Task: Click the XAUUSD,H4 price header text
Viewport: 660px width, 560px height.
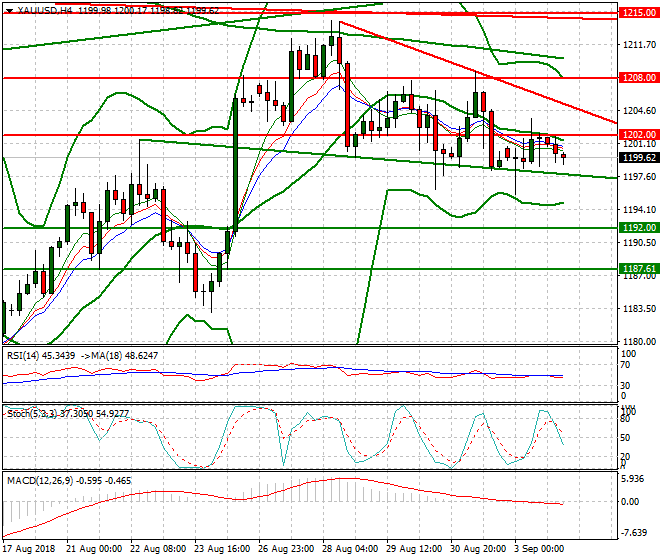Action: point(118,11)
